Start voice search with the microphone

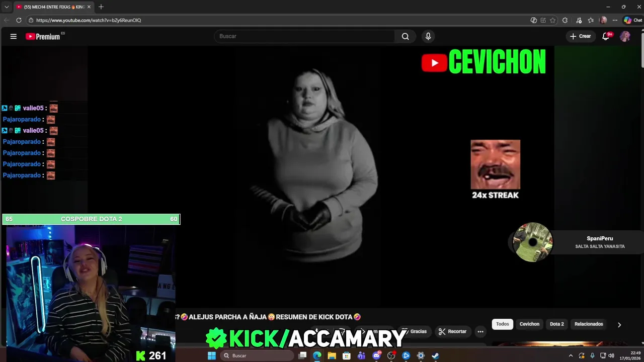click(x=428, y=36)
